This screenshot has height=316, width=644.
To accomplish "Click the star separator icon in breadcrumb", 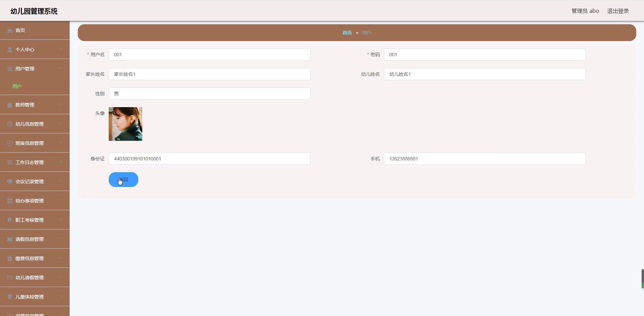I will click(357, 33).
